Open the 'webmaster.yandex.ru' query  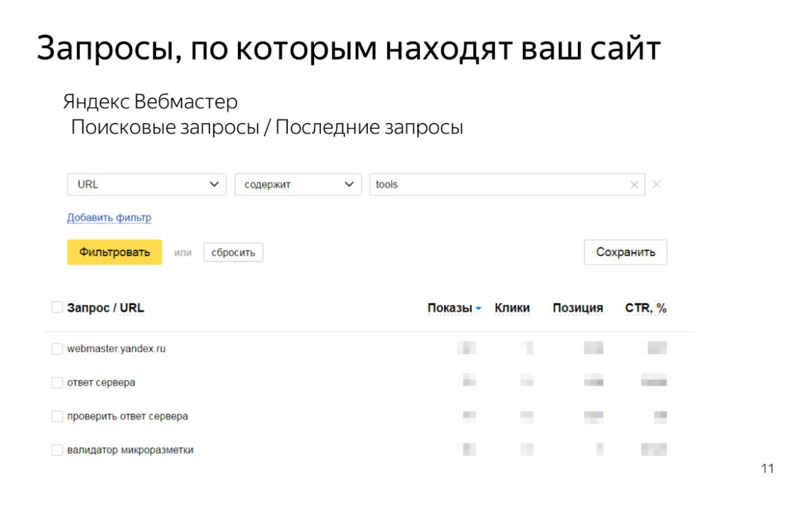click(116, 349)
